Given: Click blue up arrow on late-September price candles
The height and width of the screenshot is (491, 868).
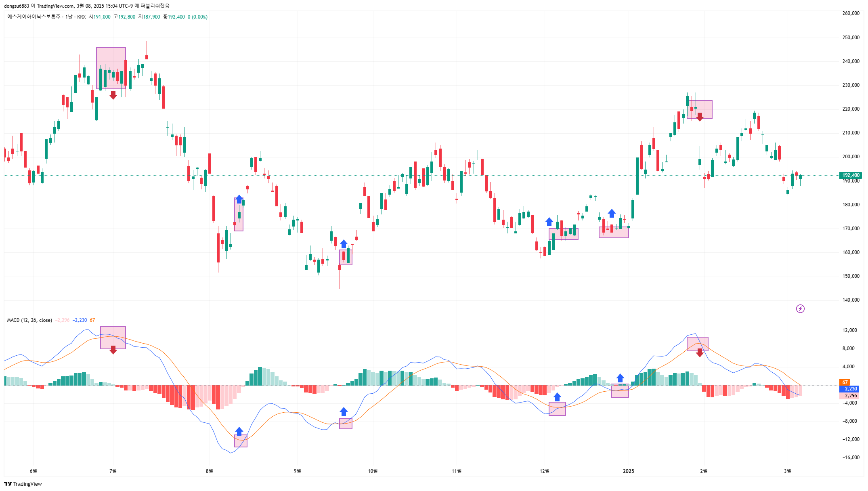Looking at the screenshot, I should pyautogui.click(x=344, y=244).
